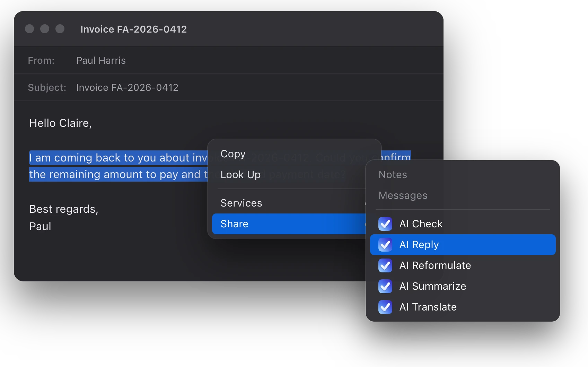The height and width of the screenshot is (367, 588).
Task: Select Notes in the share submenu
Action: 463,175
